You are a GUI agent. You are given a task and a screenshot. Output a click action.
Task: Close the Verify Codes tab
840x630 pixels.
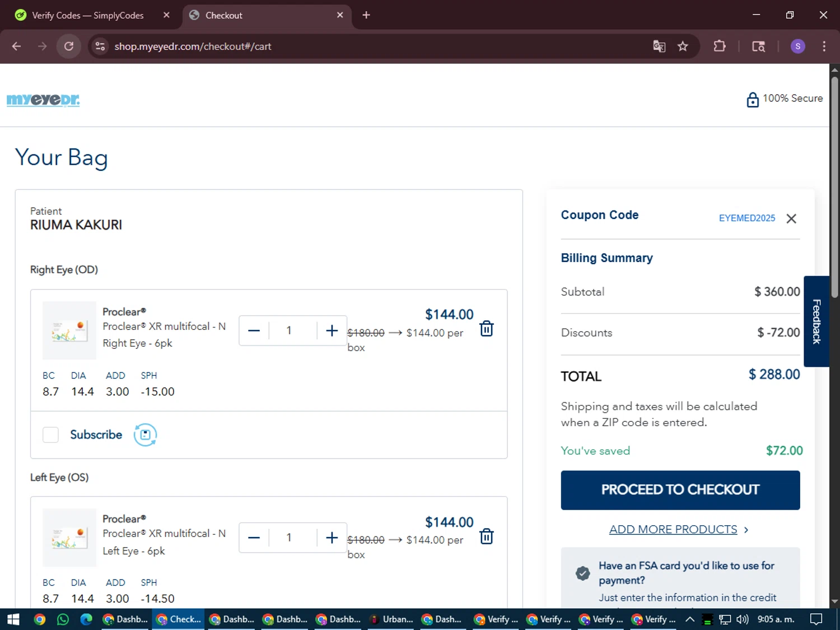tap(166, 15)
